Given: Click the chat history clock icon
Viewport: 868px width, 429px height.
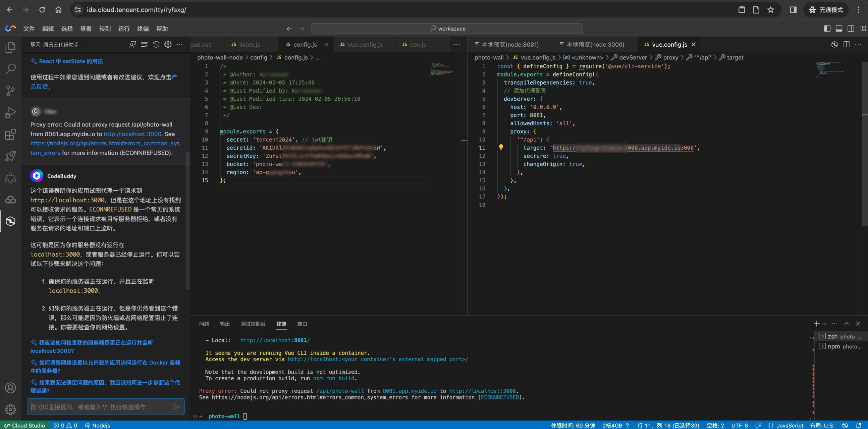Looking at the screenshot, I should 156,45.
